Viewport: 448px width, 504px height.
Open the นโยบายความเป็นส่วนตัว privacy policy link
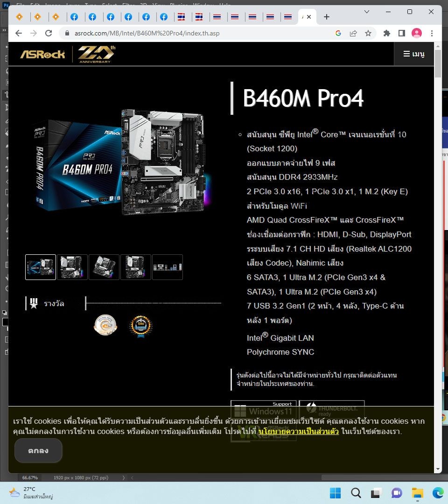click(299, 431)
